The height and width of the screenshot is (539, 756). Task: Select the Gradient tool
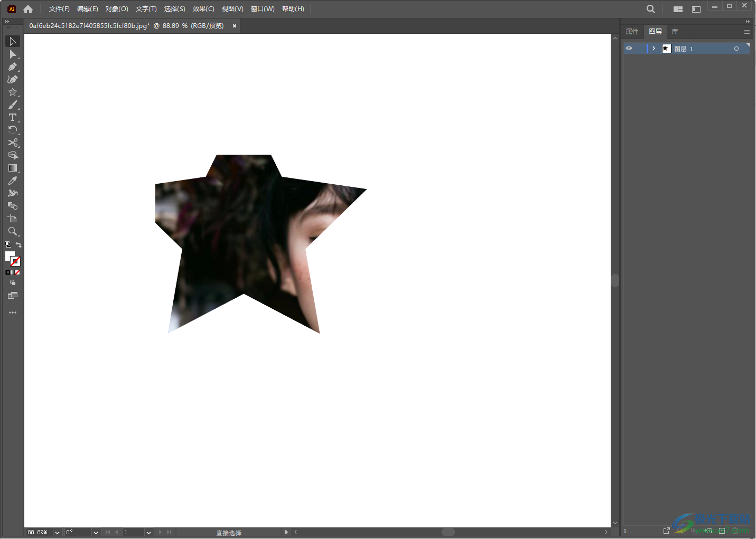(x=13, y=168)
